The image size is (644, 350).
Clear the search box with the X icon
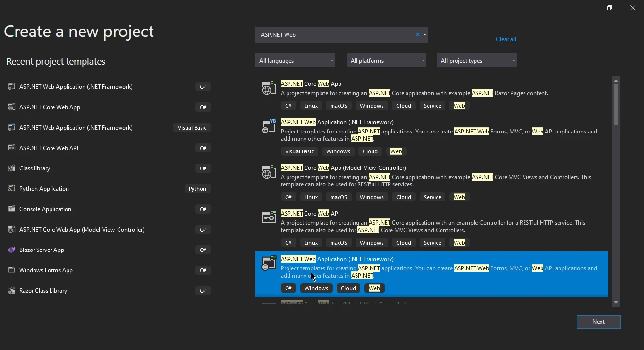[417, 35]
